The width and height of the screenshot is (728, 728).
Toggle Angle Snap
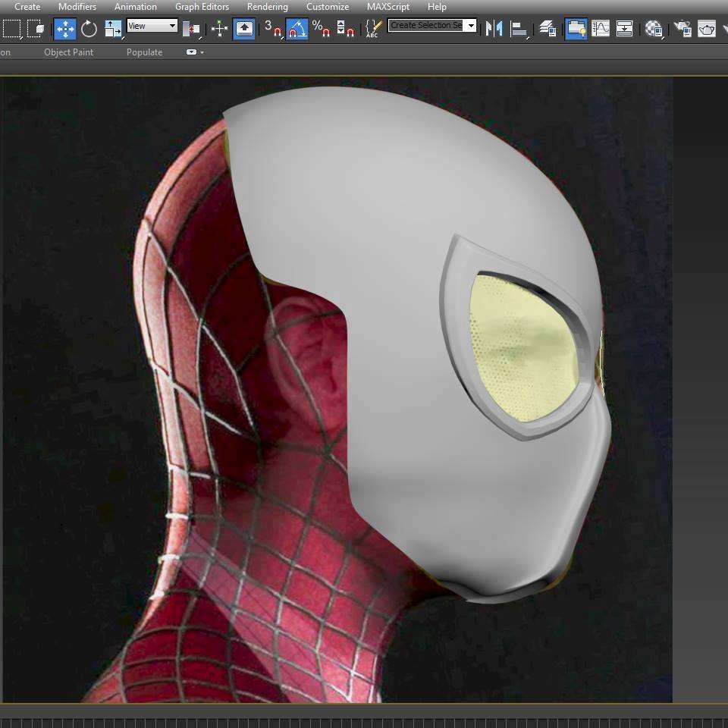[297, 29]
